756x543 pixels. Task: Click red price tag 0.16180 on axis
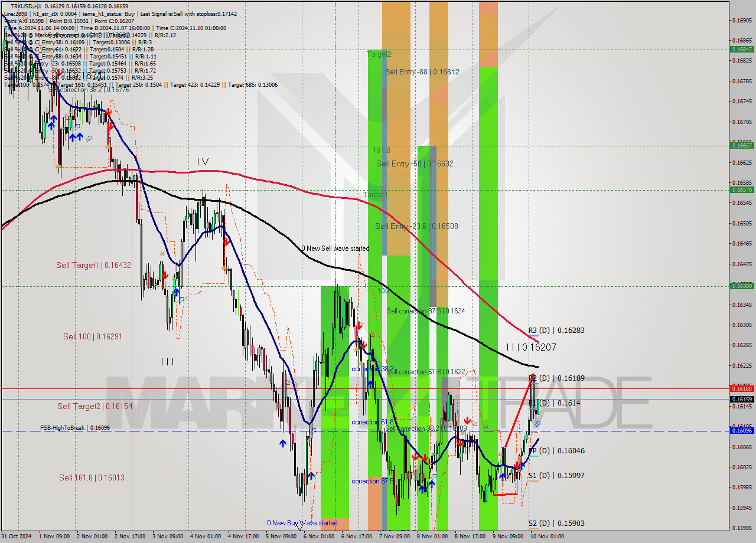[742, 388]
